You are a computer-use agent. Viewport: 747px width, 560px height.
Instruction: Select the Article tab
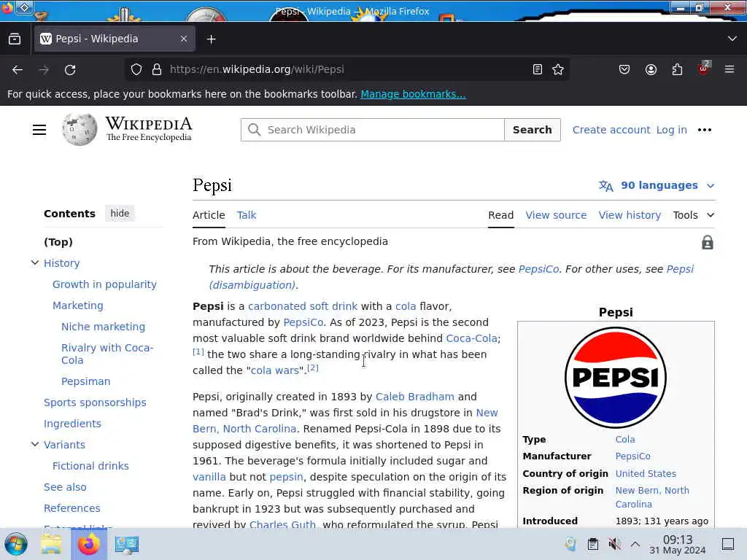coord(209,215)
